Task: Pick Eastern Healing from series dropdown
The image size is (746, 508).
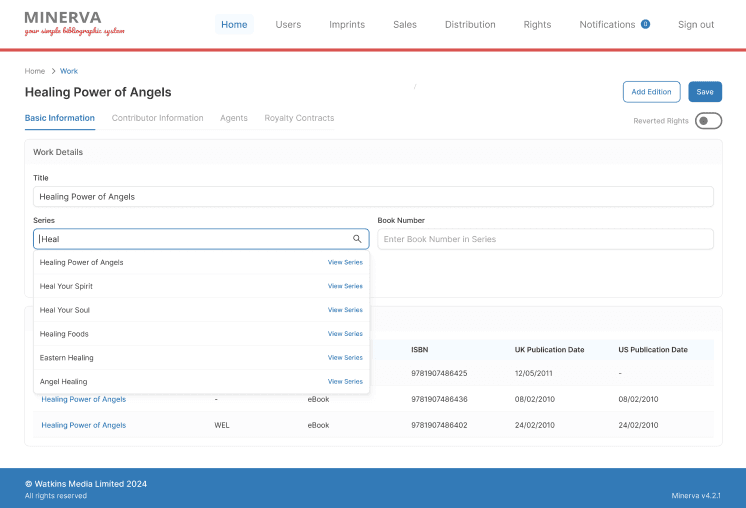Action: coord(67,357)
